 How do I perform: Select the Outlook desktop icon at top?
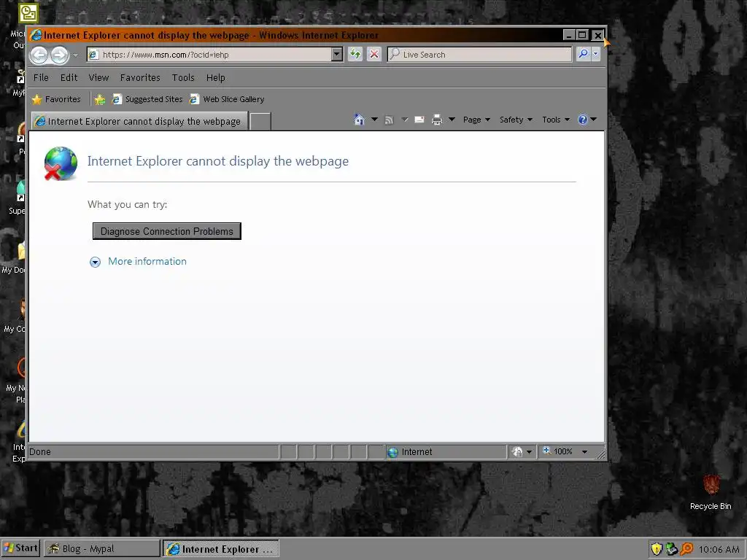28,13
